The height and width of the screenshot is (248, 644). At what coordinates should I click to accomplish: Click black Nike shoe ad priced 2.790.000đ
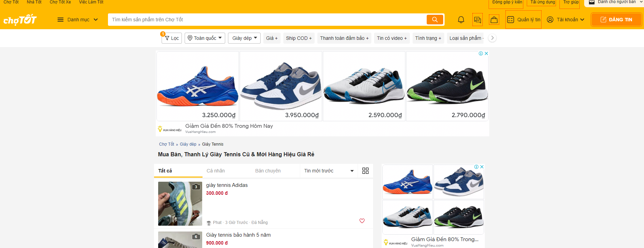tap(447, 86)
